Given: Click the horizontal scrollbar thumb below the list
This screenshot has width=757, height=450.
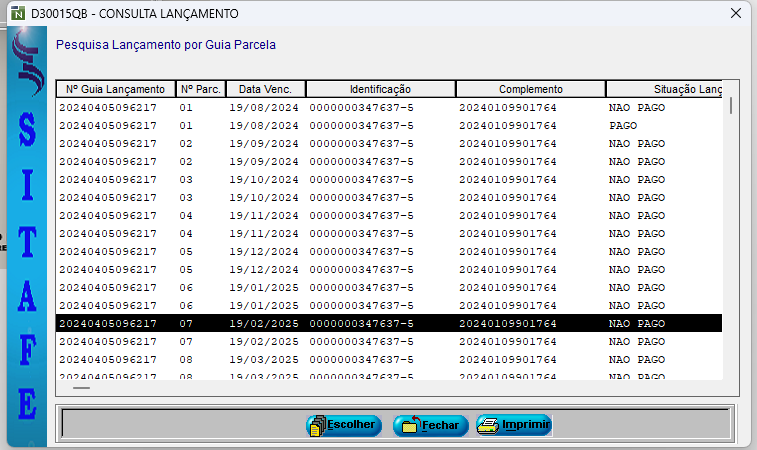Looking at the screenshot, I should [81, 387].
